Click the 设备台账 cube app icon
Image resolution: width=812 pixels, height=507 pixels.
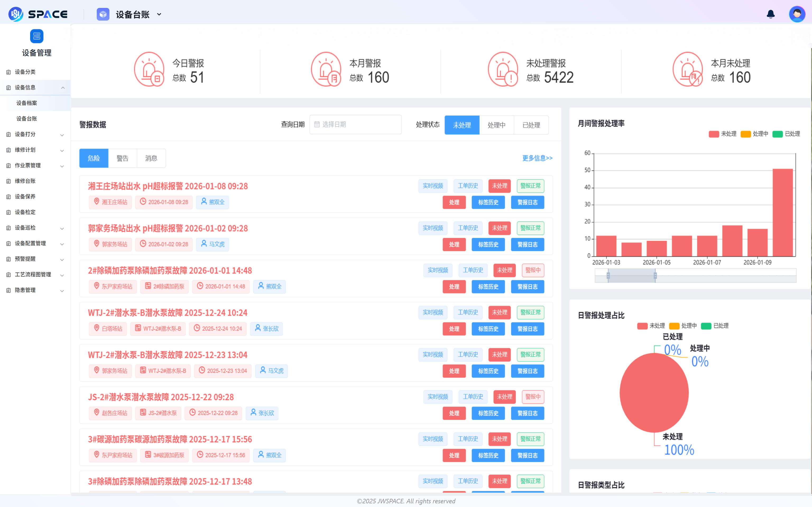(103, 14)
